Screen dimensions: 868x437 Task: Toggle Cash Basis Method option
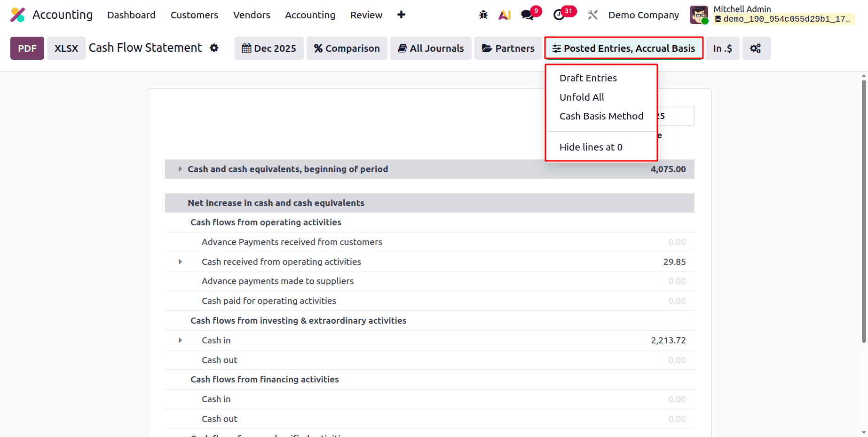(601, 116)
